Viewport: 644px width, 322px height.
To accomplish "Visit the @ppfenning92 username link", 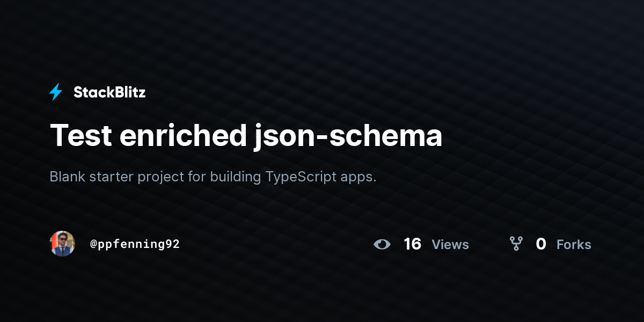I will (135, 244).
